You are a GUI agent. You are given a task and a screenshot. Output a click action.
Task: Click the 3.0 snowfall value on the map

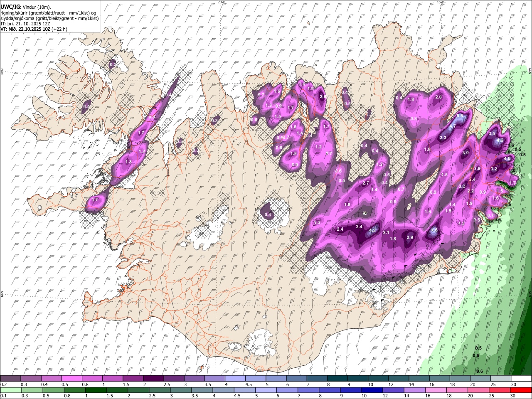click(465, 153)
